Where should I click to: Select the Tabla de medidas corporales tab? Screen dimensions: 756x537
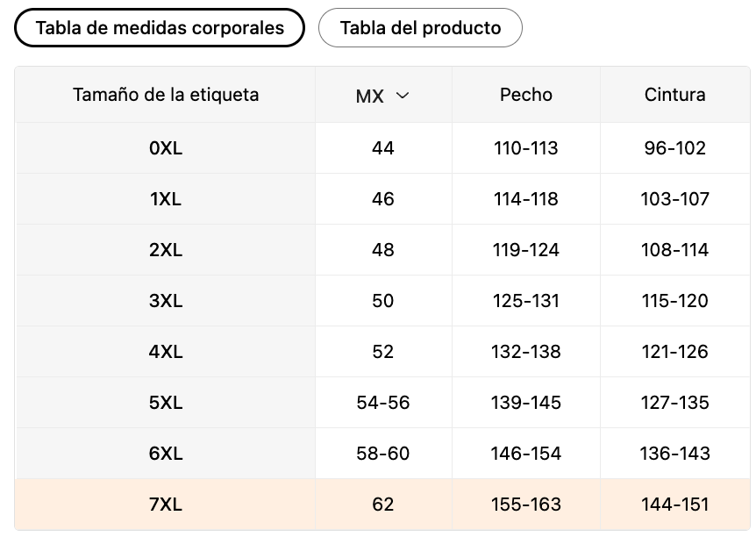(160, 28)
